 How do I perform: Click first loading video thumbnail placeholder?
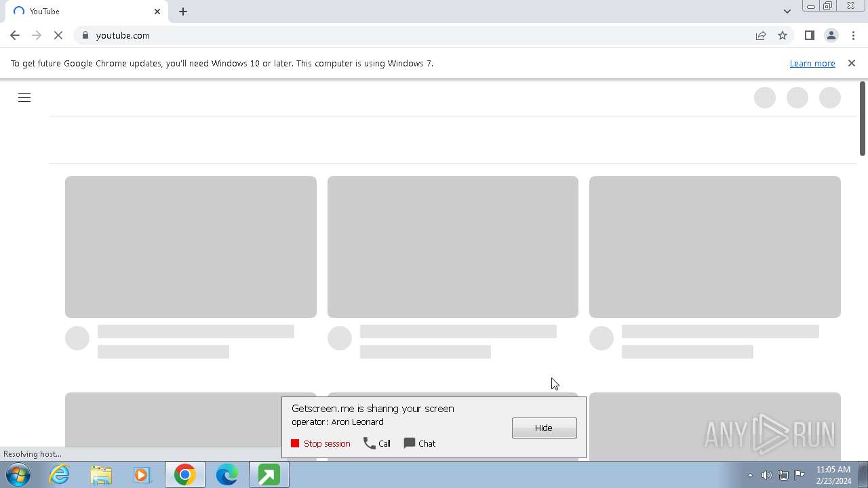pos(191,247)
